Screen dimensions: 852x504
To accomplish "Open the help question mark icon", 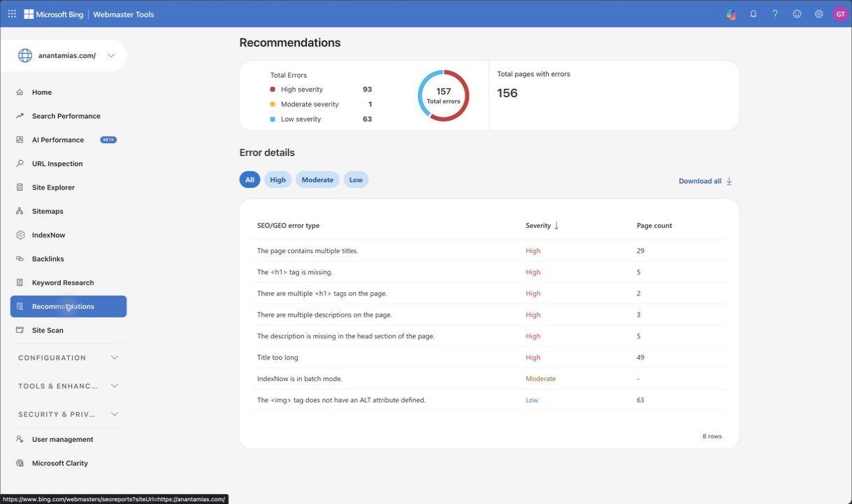I will (775, 14).
